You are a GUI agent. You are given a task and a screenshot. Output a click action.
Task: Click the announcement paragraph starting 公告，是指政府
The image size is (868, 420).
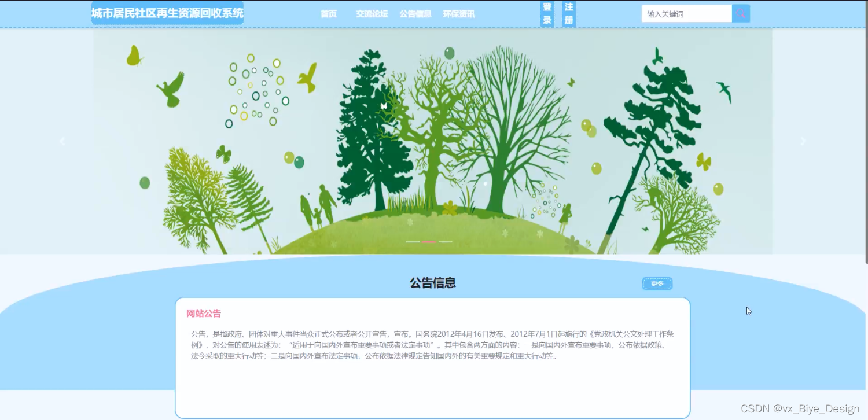click(x=432, y=345)
